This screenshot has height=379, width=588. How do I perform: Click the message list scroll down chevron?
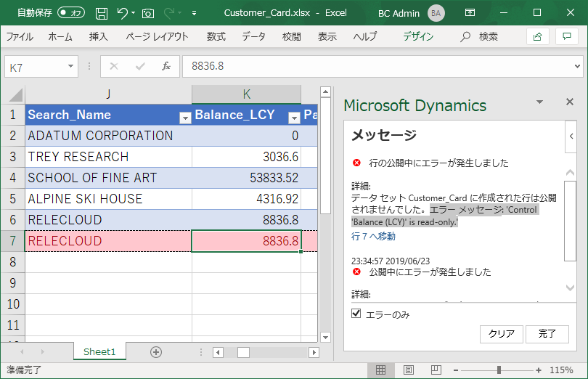(x=570, y=288)
